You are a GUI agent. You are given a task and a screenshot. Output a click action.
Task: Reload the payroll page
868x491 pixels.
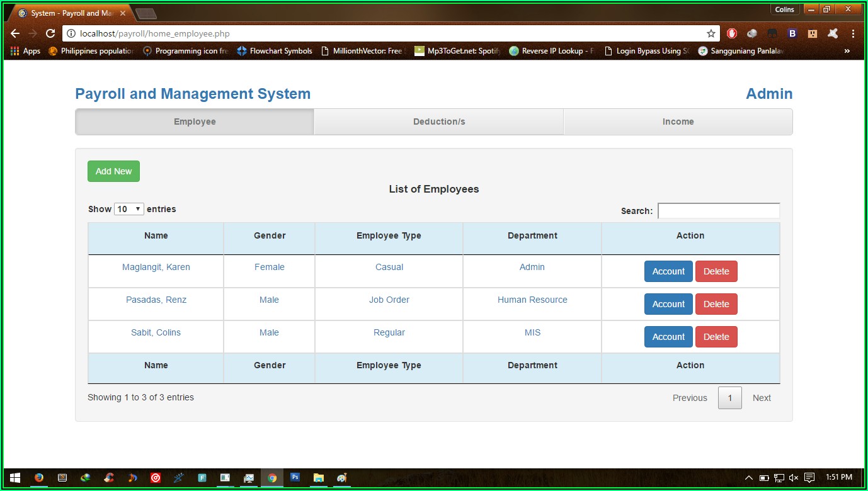pos(50,33)
